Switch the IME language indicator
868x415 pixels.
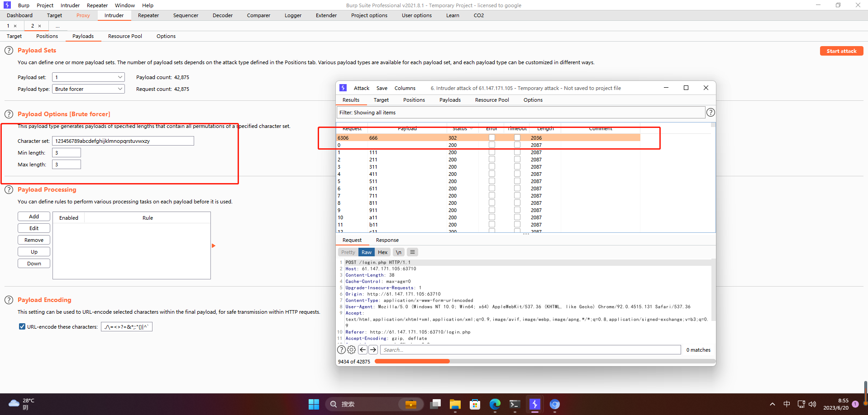click(787, 404)
